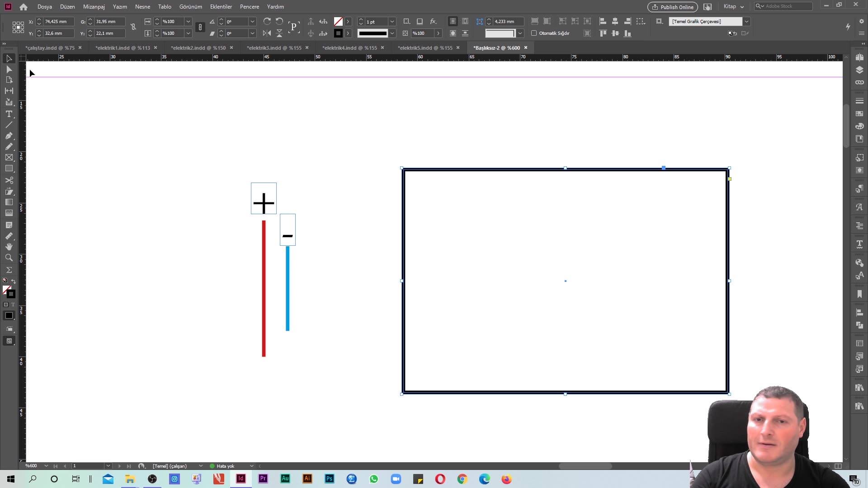
Task: Open the rotation angle dropdown
Action: point(253,21)
